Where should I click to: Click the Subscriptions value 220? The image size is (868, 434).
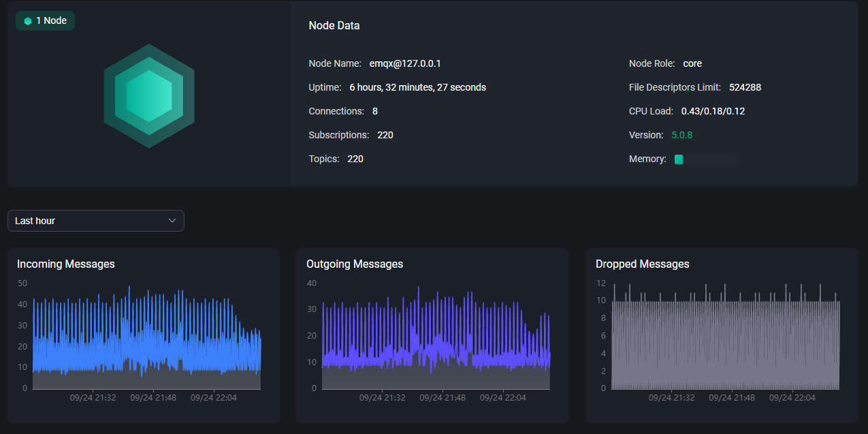click(x=385, y=135)
